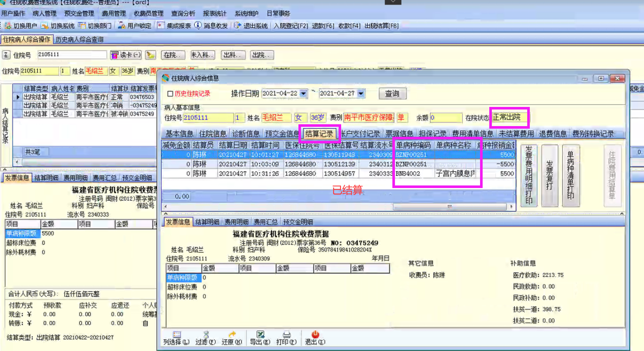Click 列选择(L) in the dialog bottom toolbar
This screenshot has width=644, height=351.
[x=176, y=338]
